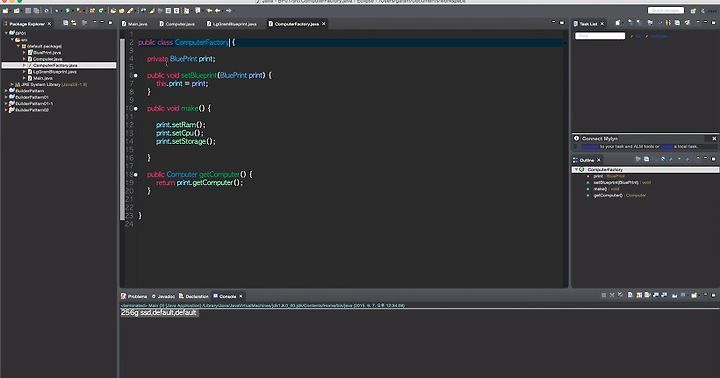Click the Task List Find field
The height and width of the screenshot is (378, 720).
600,36
